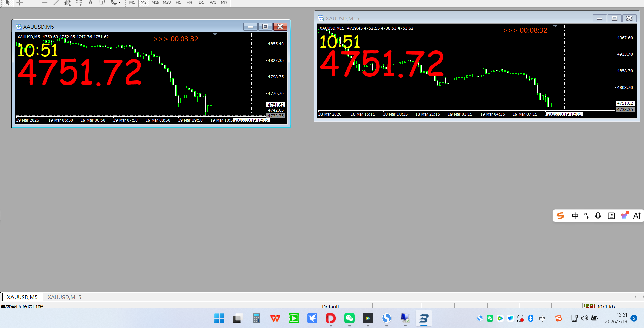
Task: Maximize the XAUUSD,M5 chart window
Action: tap(265, 27)
